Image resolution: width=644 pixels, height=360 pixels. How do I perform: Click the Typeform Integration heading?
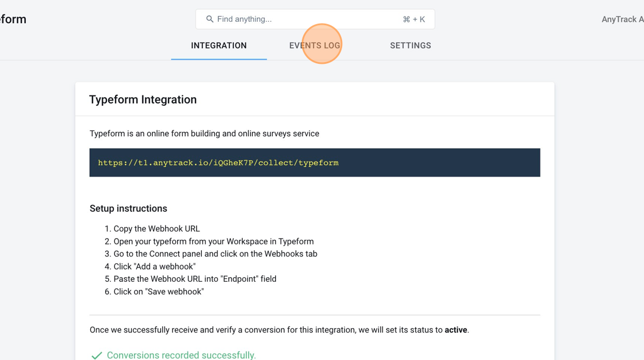[x=143, y=99]
